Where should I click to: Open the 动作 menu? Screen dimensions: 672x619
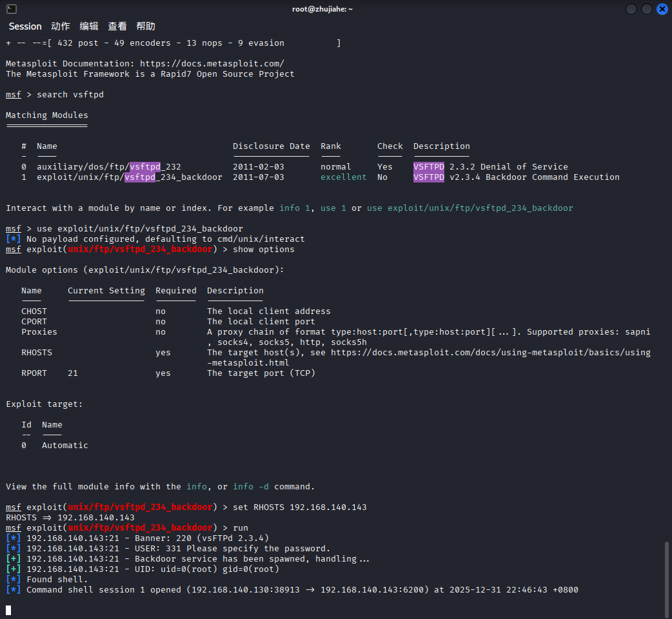tap(61, 26)
